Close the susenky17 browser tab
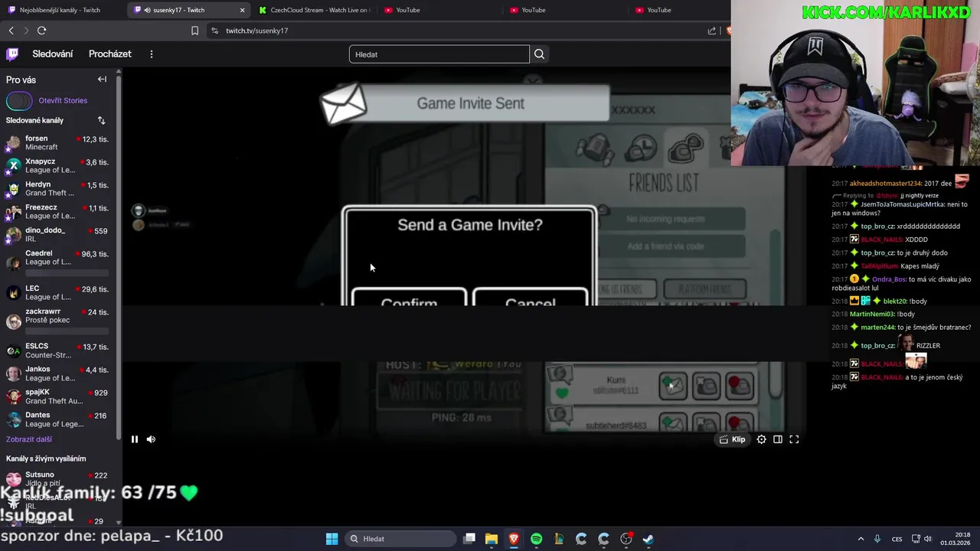The height and width of the screenshot is (551, 980). click(x=243, y=10)
